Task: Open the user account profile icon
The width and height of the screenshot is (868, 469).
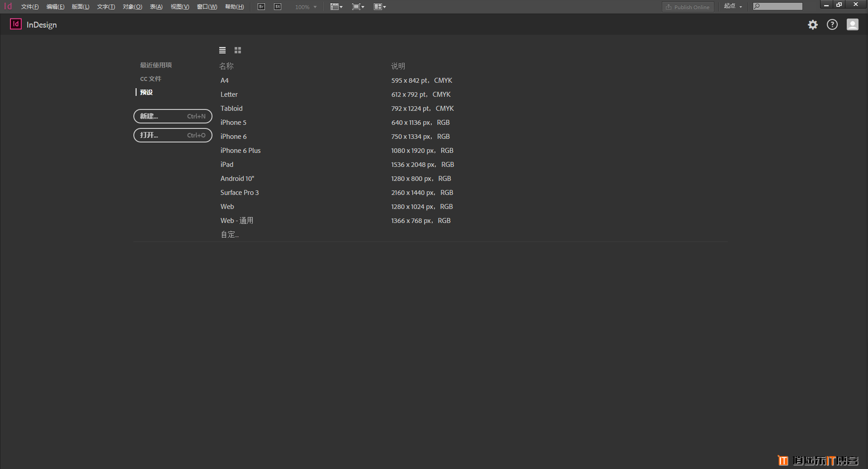Action: pyautogui.click(x=853, y=25)
